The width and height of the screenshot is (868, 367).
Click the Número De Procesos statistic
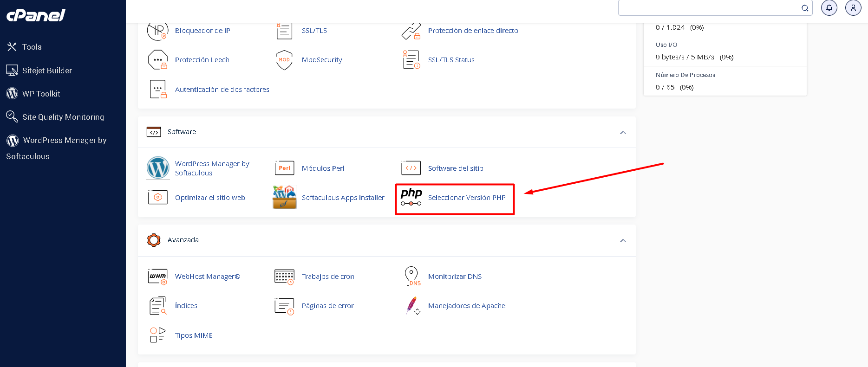pyautogui.click(x=725, y=81)
